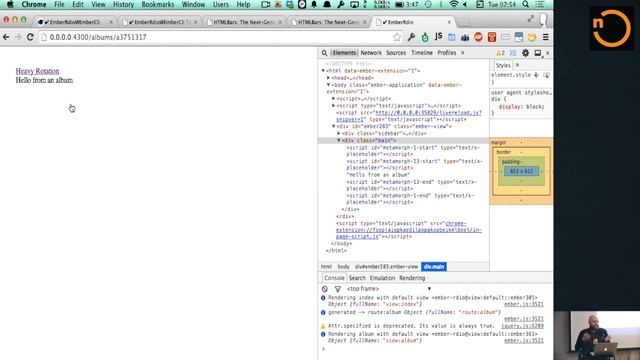The height and width of the screenshot is (360, 640).
Task: Switch to the Network panel tab
Action: pos(371,53)
